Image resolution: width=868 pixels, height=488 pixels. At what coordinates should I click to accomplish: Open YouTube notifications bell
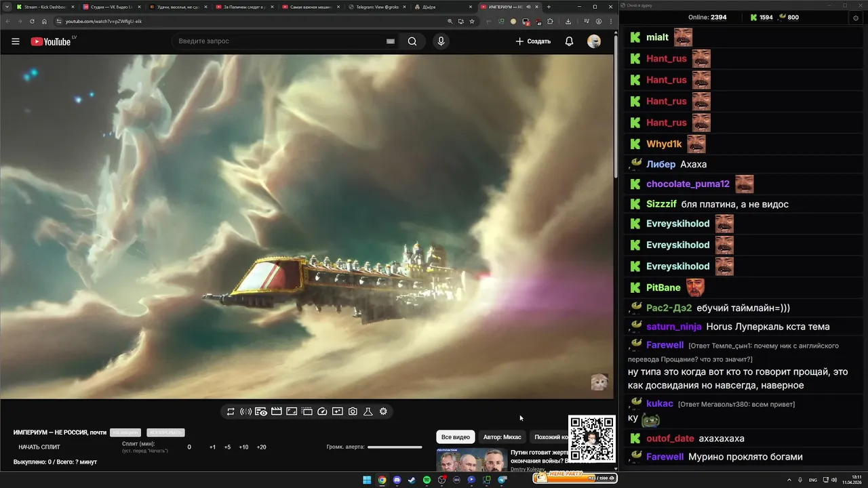point(570,41)
